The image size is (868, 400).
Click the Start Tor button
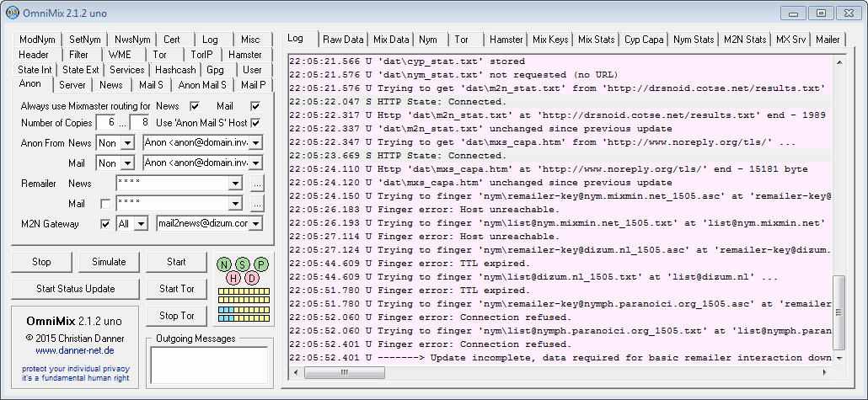coord(176,289)
